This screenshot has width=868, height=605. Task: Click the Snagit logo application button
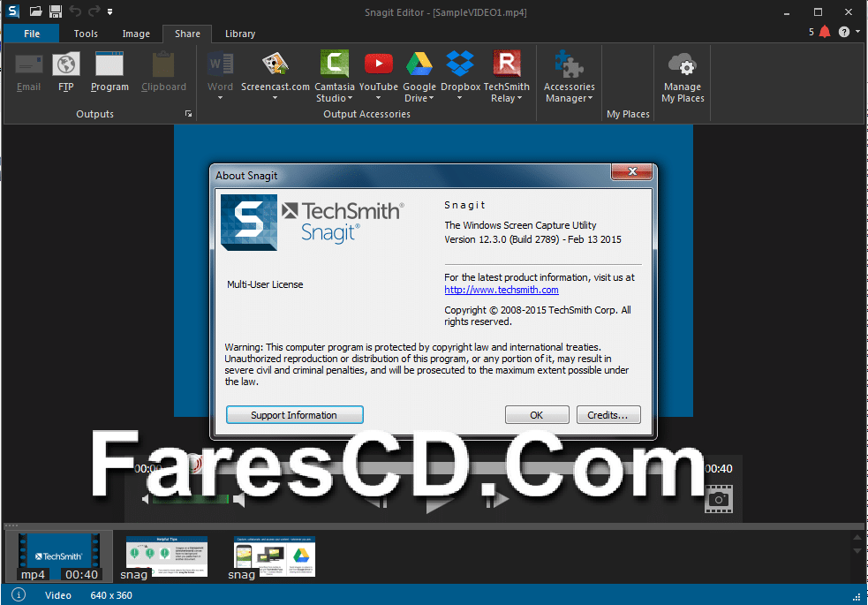pyautogui.click(x=12, y=11)
